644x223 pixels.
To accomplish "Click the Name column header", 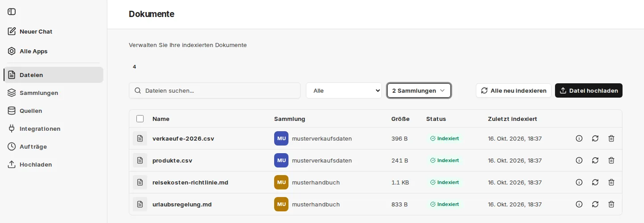I will tap(161, 119).
